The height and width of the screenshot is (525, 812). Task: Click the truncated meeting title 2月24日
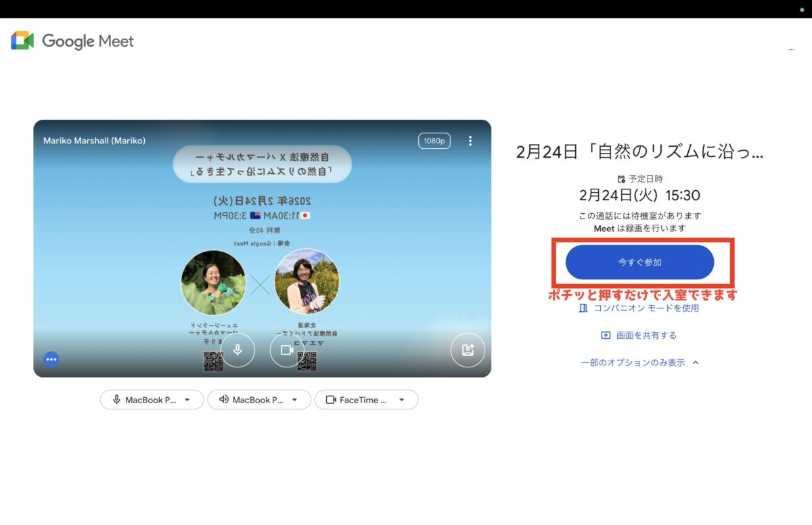[x=639, y=152]
